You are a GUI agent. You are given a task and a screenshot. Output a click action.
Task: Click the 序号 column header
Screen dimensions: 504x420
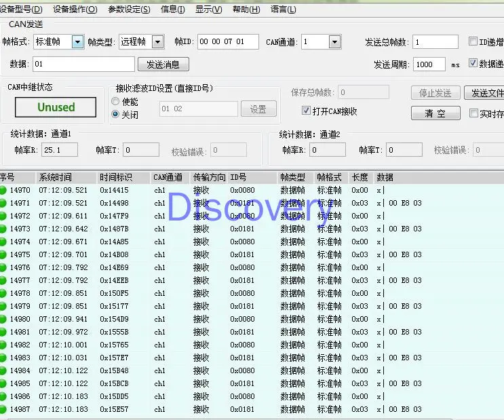tap(18, 177)
